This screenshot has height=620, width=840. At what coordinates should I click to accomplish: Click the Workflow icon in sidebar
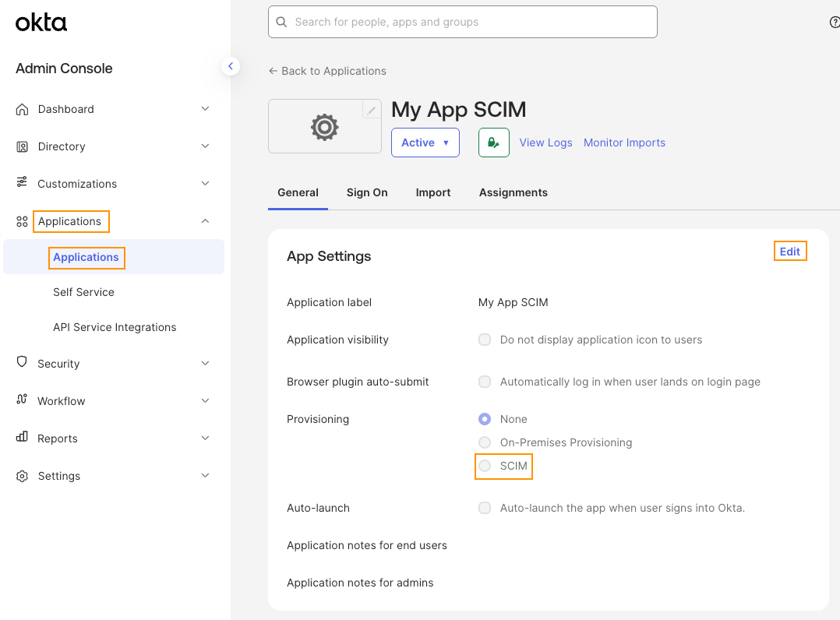22,399
